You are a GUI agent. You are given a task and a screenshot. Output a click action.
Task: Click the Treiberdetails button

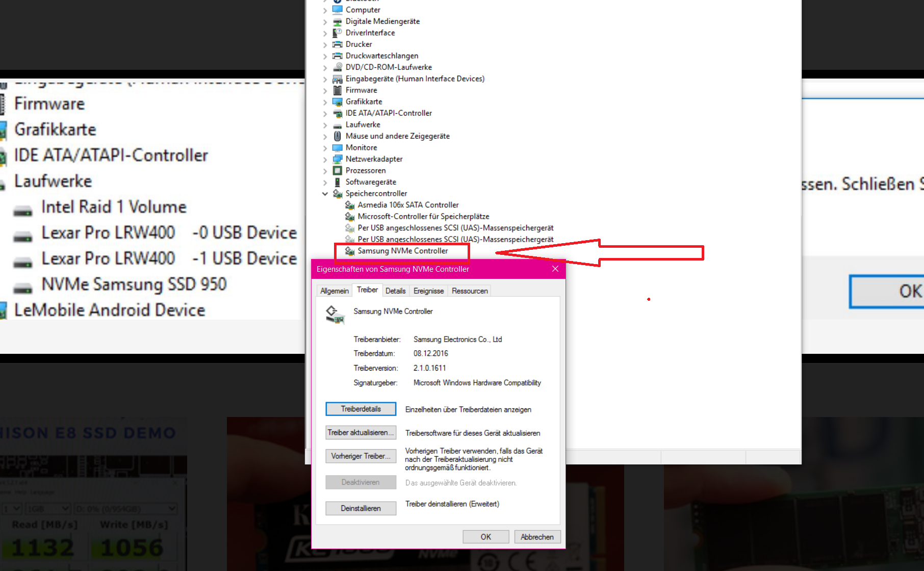pos(361,409)
